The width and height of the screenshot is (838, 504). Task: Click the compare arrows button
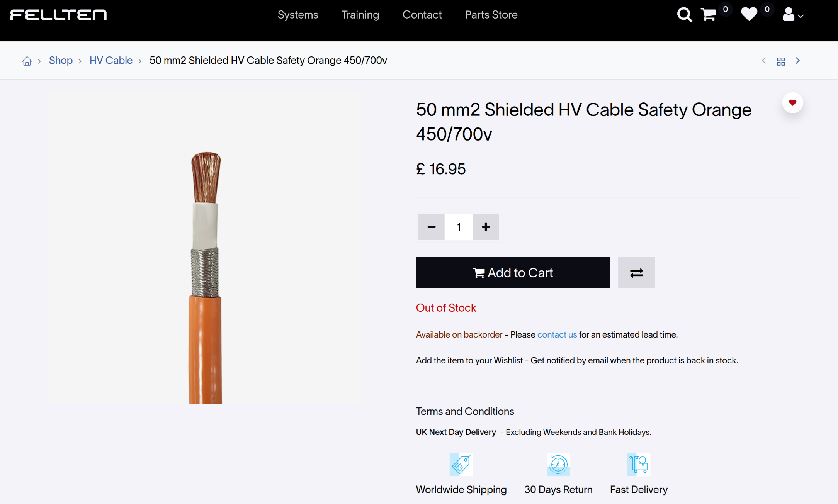click(636, 273)
